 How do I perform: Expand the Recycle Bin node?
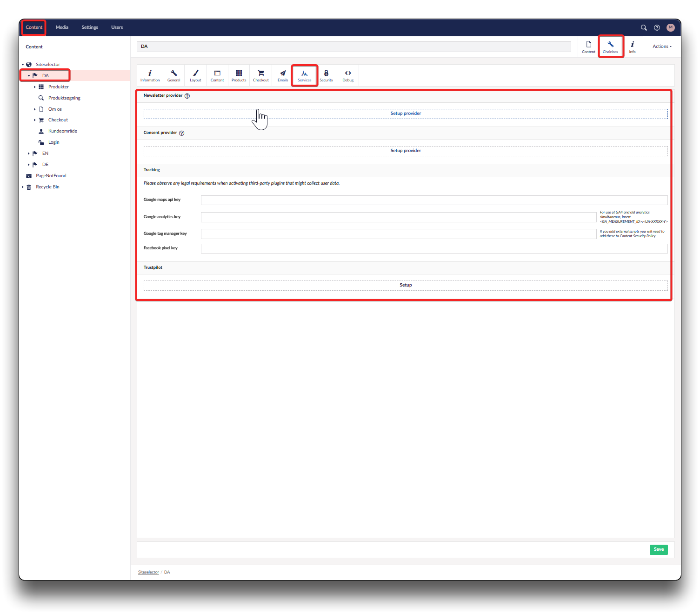click(23, 187)
